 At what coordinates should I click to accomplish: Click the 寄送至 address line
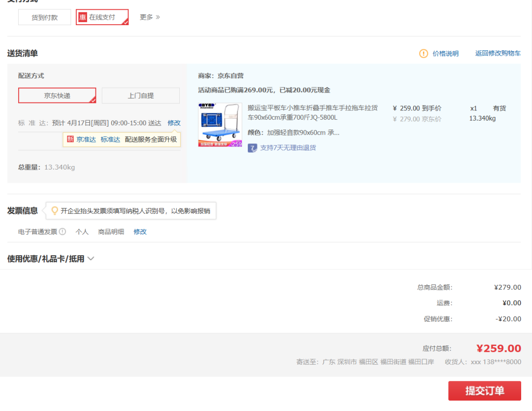point(365,362)
